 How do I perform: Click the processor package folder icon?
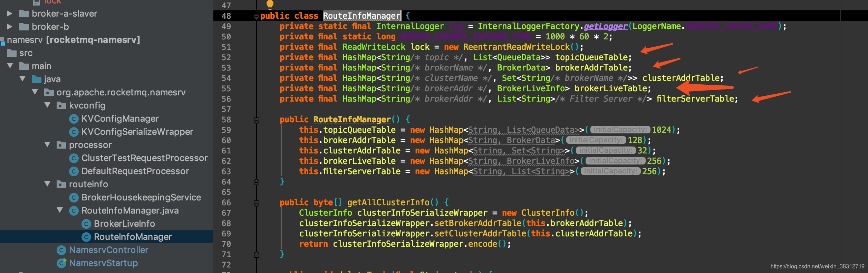coord(61,145)
